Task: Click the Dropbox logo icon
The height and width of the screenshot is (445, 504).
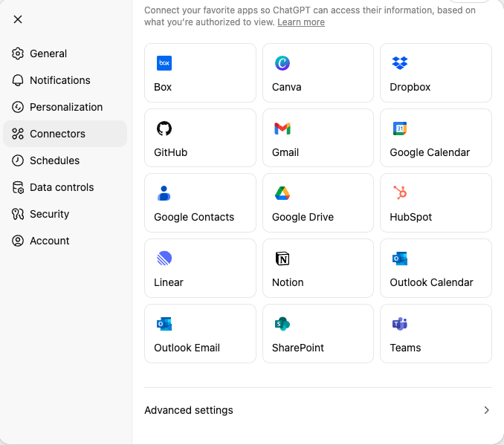Action: (x=400, y=63)
